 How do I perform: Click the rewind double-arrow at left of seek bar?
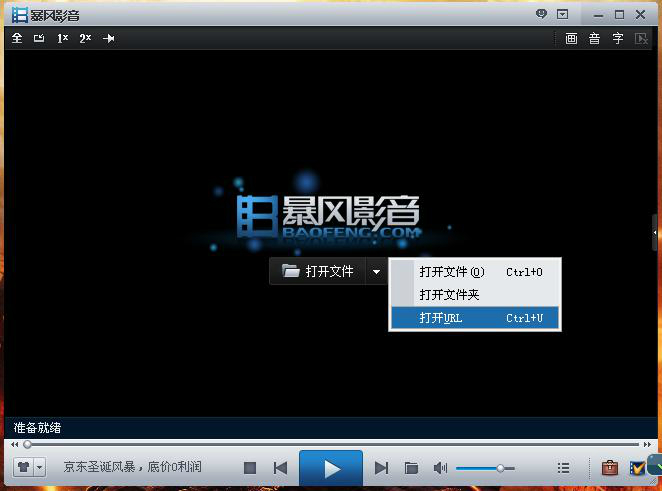(15, 444)
